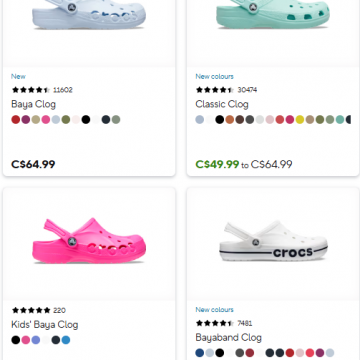Click the C$49.99 price on Classic Clog
The width and height of the screenshot is (360, 360).
click(217, 164)
